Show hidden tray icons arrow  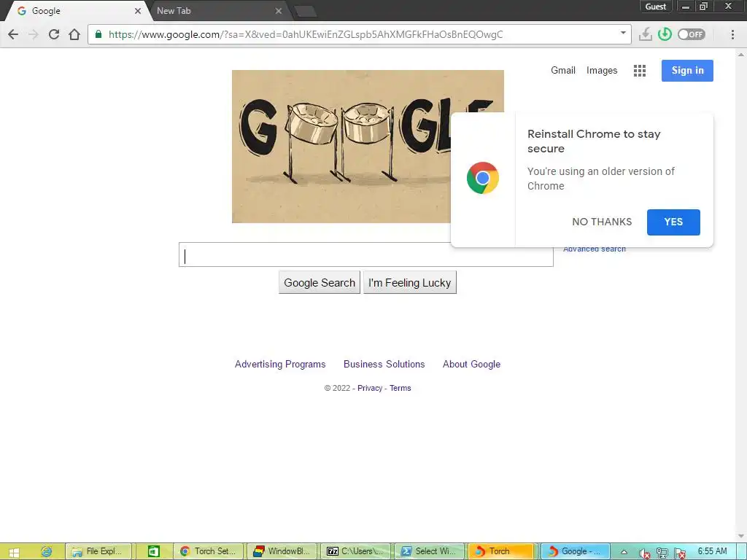[624, 552]
